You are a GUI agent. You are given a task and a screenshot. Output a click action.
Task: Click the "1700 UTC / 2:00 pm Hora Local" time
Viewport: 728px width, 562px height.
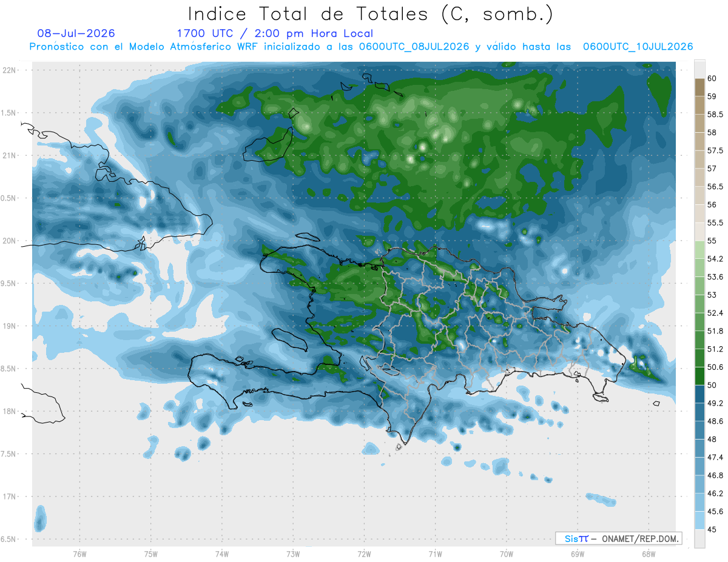275,33
